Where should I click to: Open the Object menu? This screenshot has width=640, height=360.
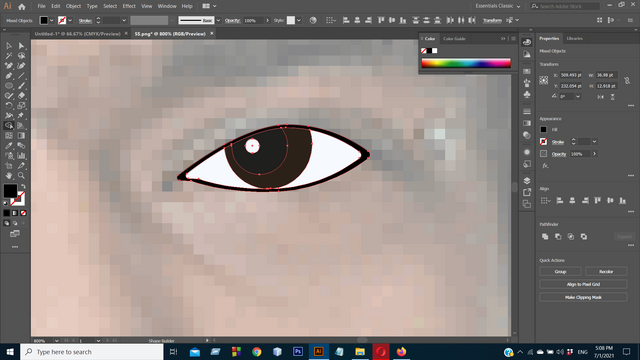coord(73,6)
